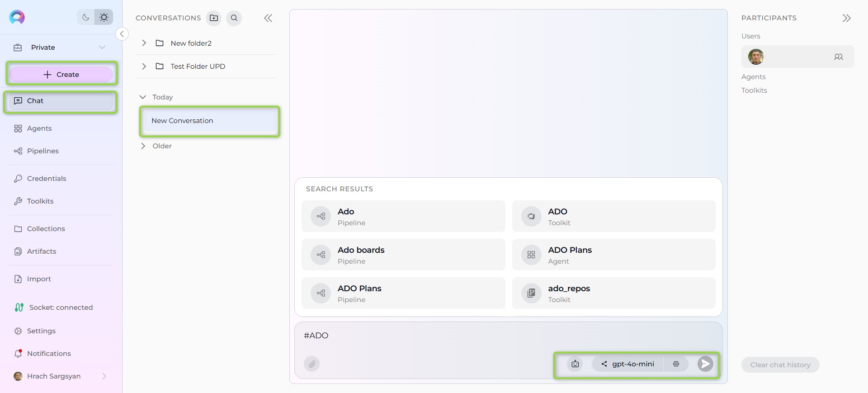
Task: Select the gpt-4o-mini model selector
Action: tap(628, 364)
